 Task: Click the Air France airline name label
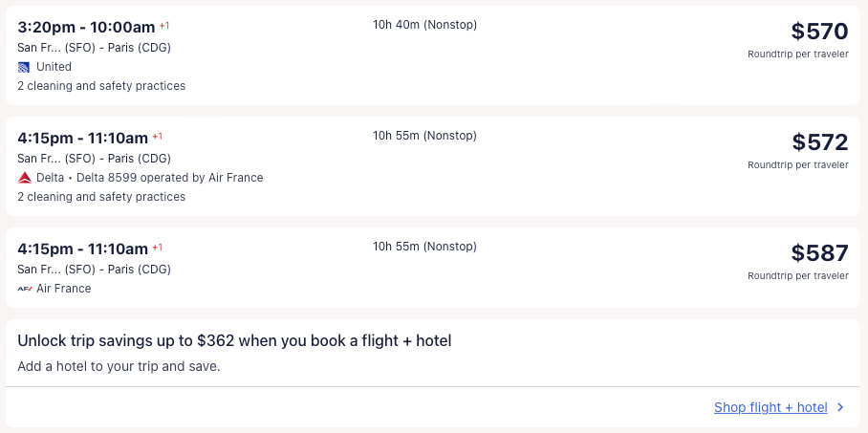pos(64,289)
